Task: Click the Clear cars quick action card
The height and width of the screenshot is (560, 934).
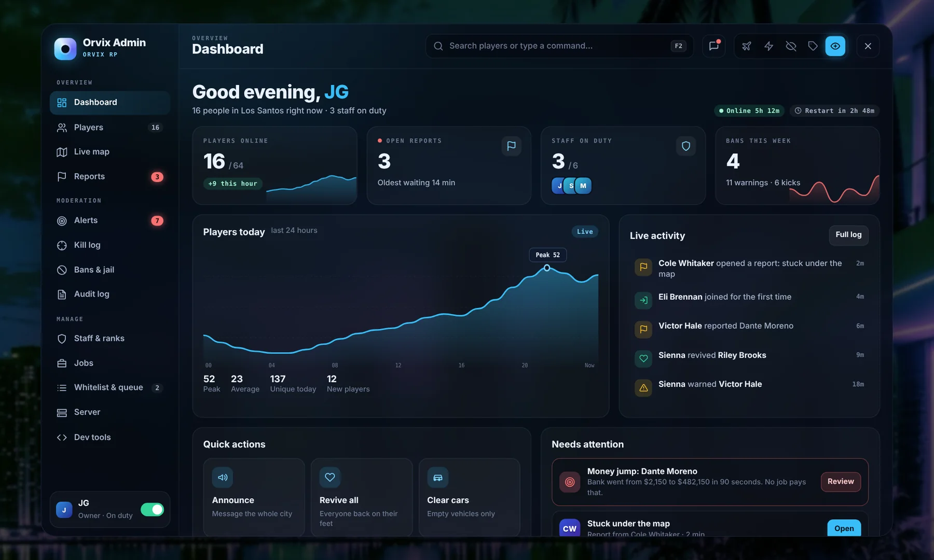Action: pyautogui.click(x=469, y=497)
